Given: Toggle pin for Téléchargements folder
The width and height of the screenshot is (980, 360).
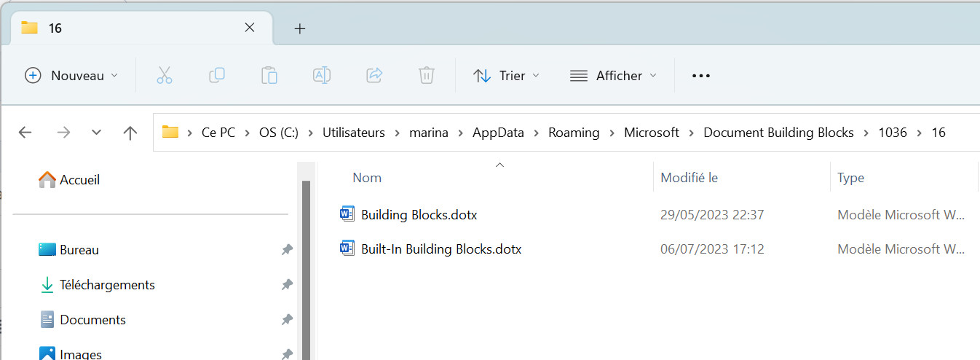Looking at the screenshot, I should click(x=287, y=285).
